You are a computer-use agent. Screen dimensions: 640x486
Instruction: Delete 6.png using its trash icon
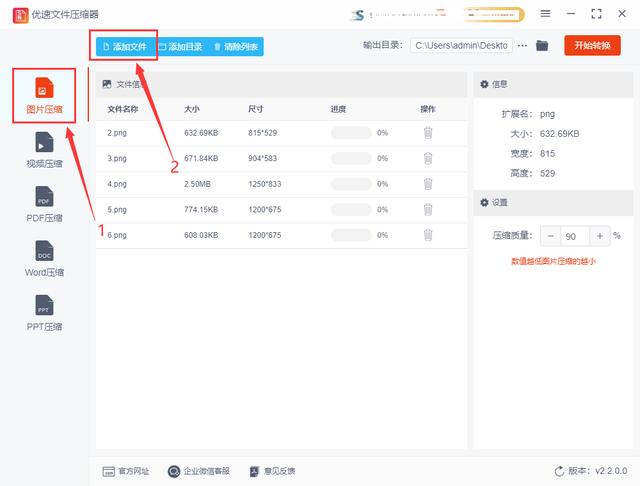[x=428, y=235]
